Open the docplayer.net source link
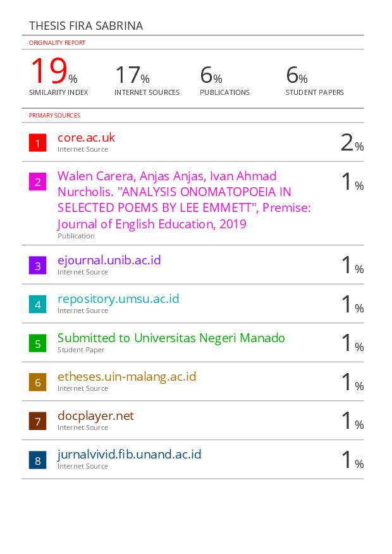Image resolution: width=392 pixels, height=554 pixels. (95, 416)
